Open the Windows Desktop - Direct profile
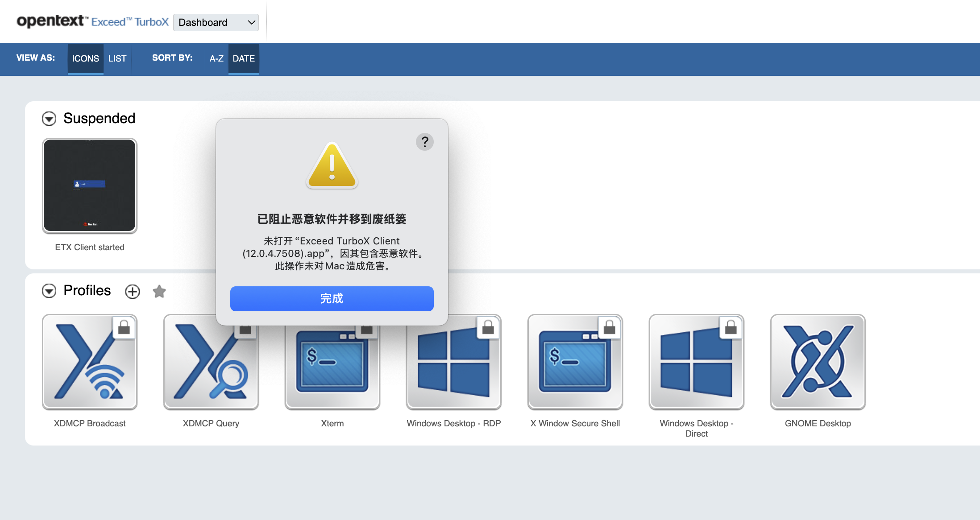980x520 pixels. click(696, 362)
